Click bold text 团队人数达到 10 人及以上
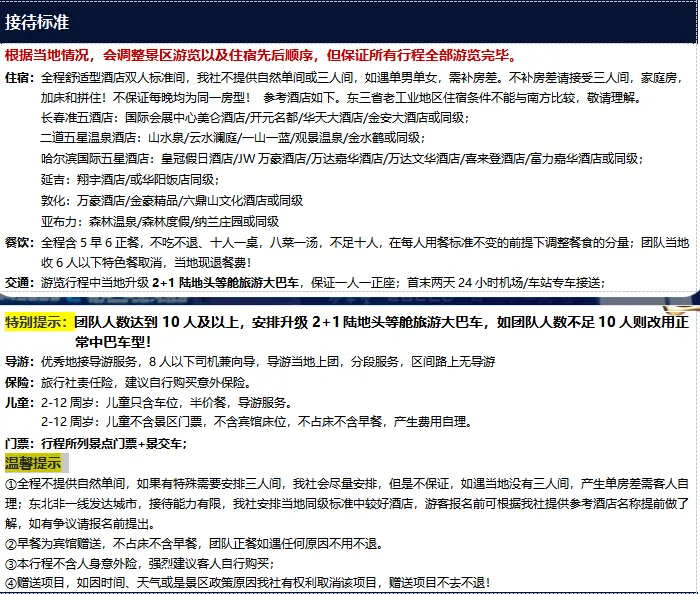The width and height of the screenshot is (700, 594). click(x=156, y=322)
